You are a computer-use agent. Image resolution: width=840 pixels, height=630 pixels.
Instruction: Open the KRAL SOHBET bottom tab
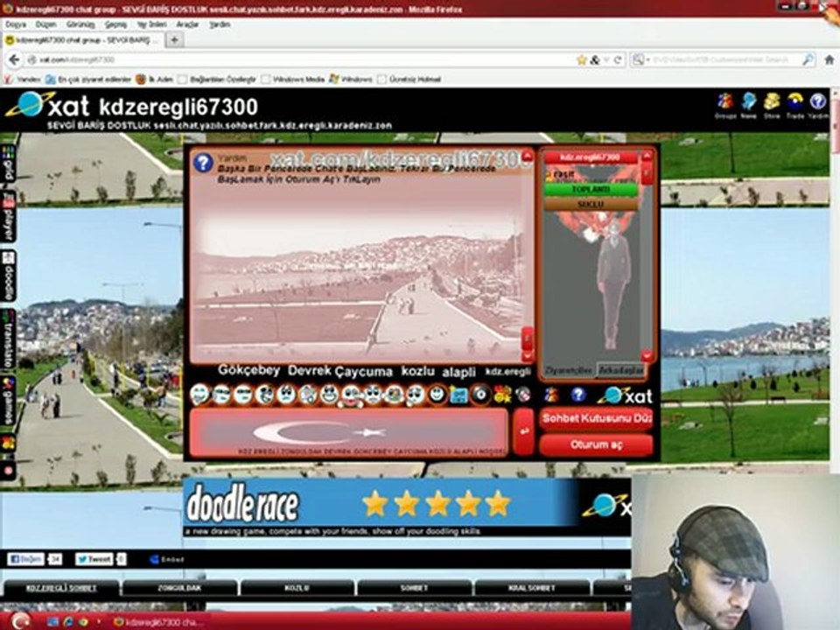pos(532,588)
